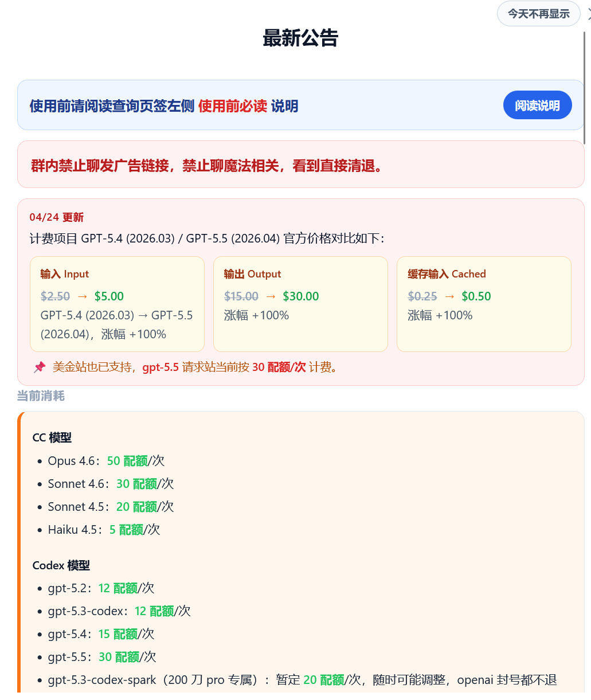591x700 pixels.
Task: Click the red 使用前必读 text
Action: tap(233, 106)
